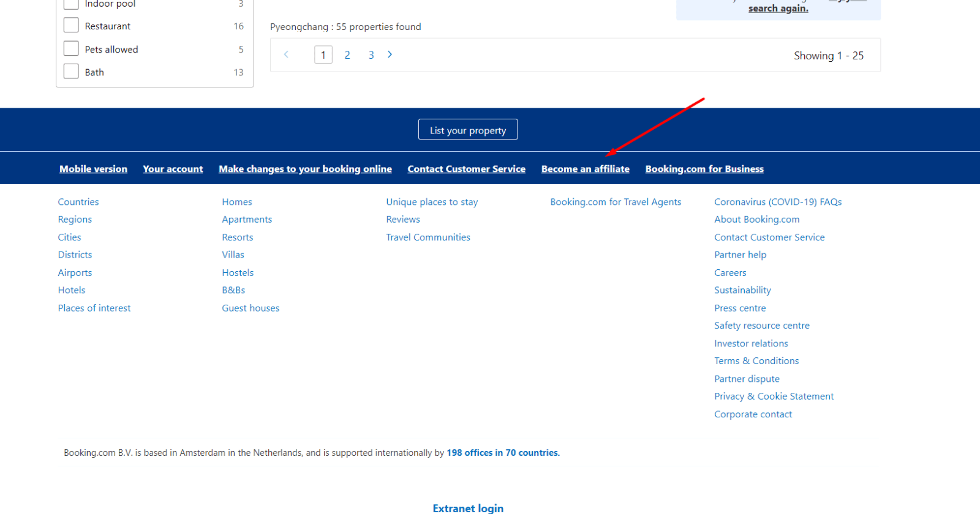Enable the Pets allowed filter
This screenshot has width=980, height=514.
71,48
